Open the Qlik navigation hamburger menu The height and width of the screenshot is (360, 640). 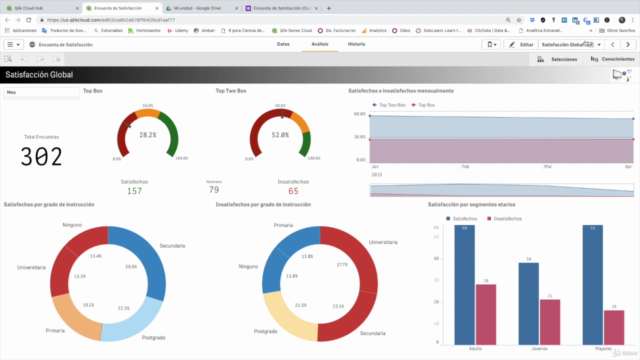[13, 44]
